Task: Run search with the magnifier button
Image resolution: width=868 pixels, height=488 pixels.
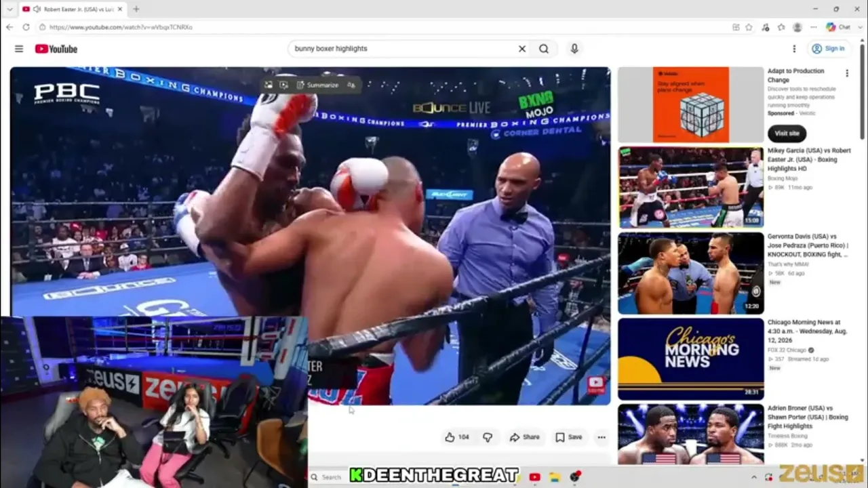Action: pyautogui.click(x=544, y=49)
